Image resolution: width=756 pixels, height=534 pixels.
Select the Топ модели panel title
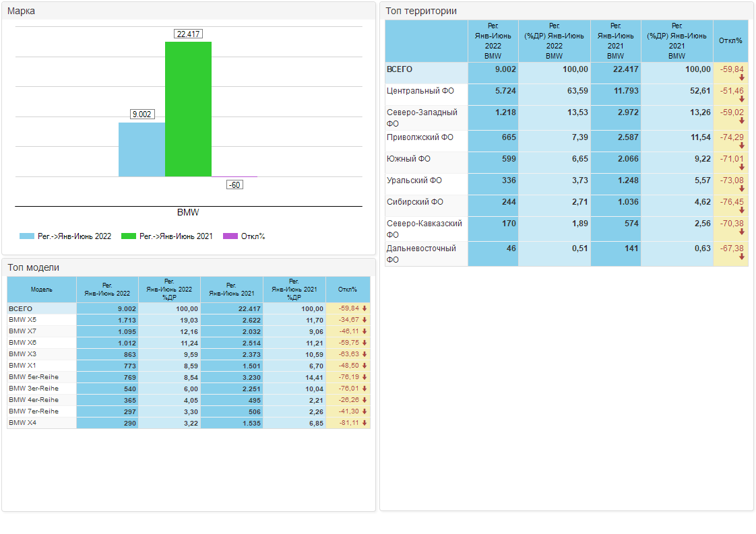34,267
